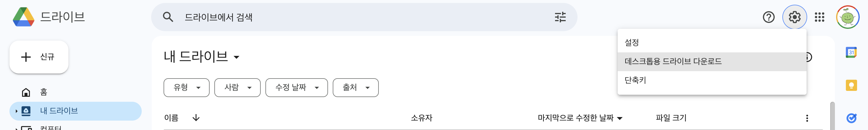This screenshot has width=868, height=130.
Task: Open advanced search options icon
Action: click(x=560, y=17)
